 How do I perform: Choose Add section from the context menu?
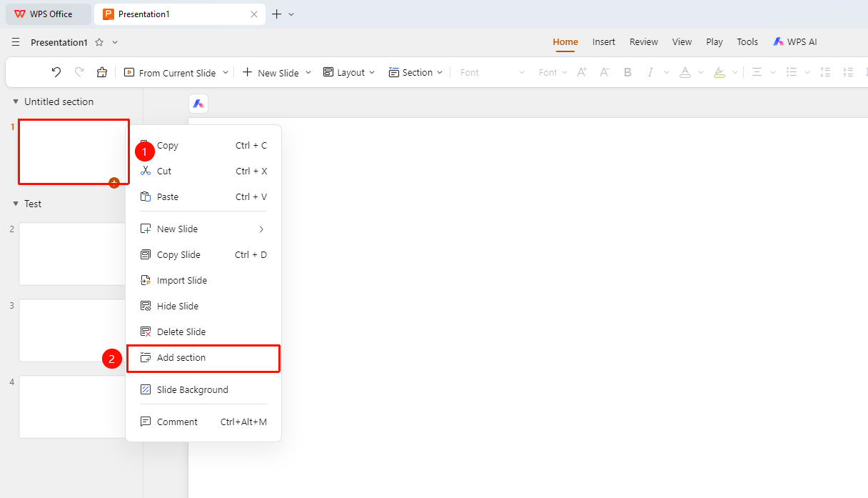coord(203,358)
